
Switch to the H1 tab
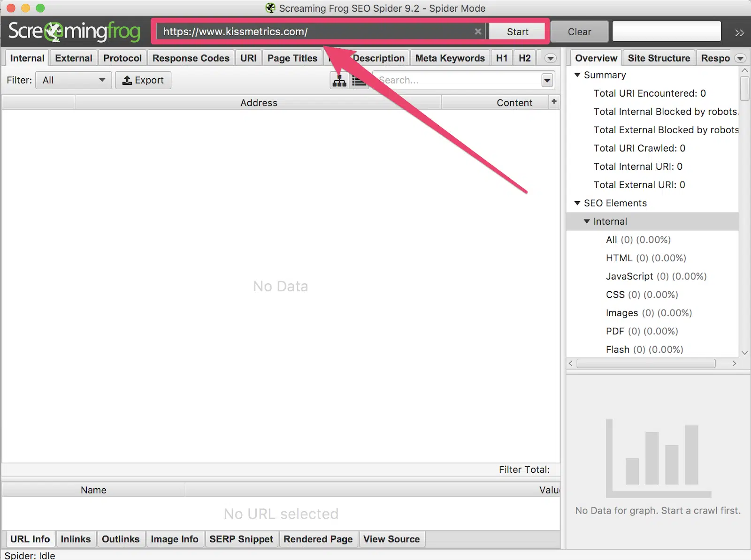(502, 58)
